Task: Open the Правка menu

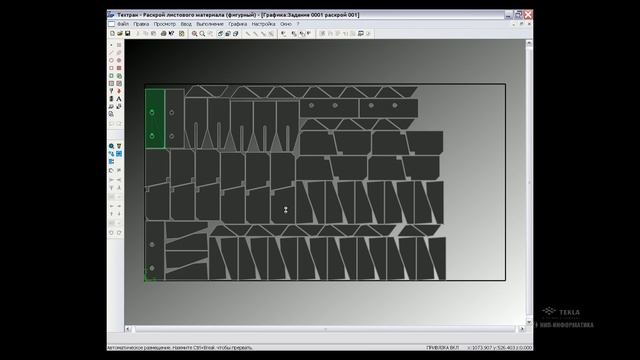Action: (x=141, y=24)
